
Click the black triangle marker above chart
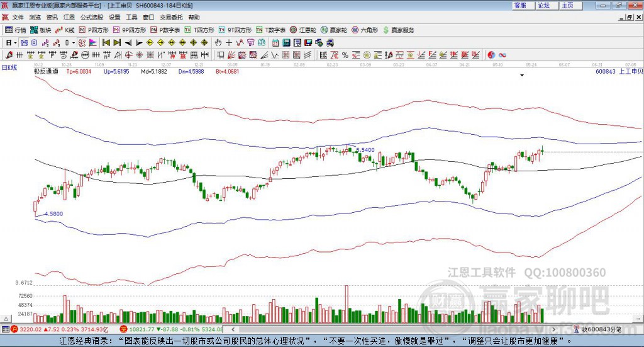(x=522, y=75)
